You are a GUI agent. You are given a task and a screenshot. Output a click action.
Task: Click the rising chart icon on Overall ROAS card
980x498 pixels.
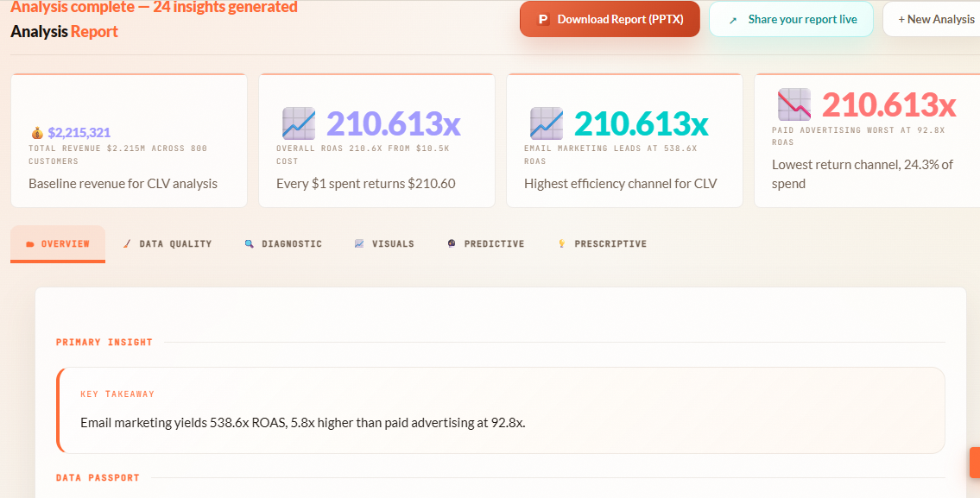[299, 123]
